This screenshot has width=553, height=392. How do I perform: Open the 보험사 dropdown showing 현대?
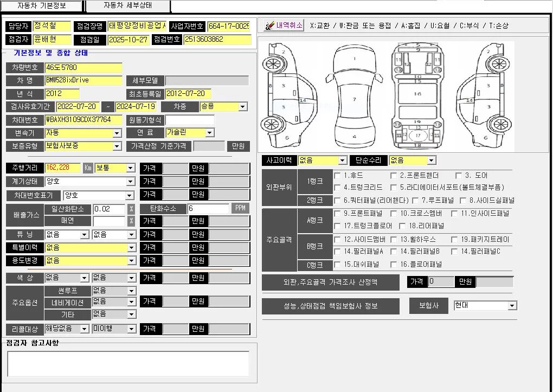coord(512,306)
